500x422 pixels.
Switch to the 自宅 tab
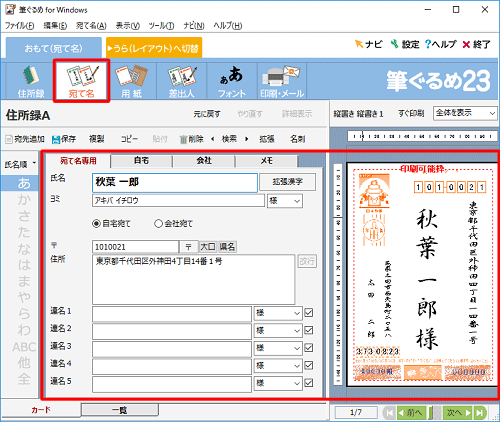coord(141,161)
